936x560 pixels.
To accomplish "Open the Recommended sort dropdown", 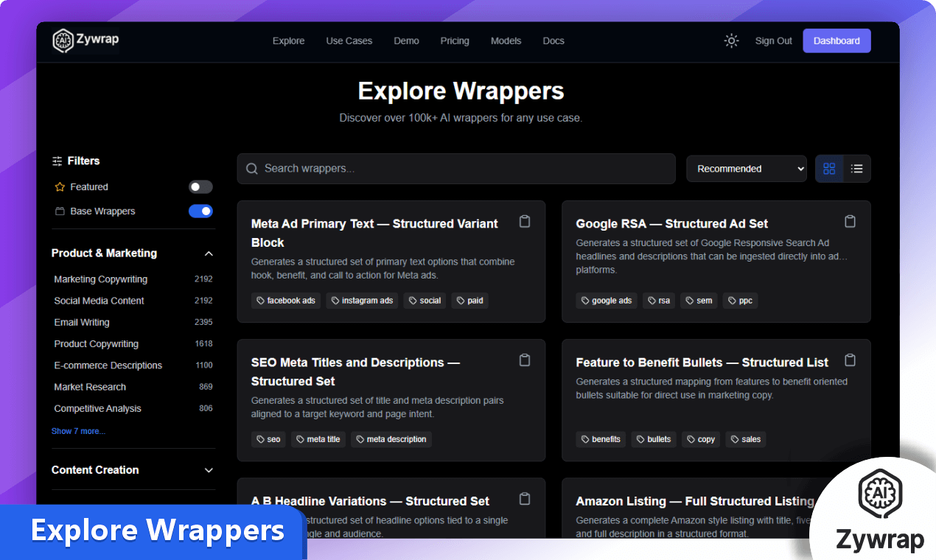I will [x=746, y=169].
